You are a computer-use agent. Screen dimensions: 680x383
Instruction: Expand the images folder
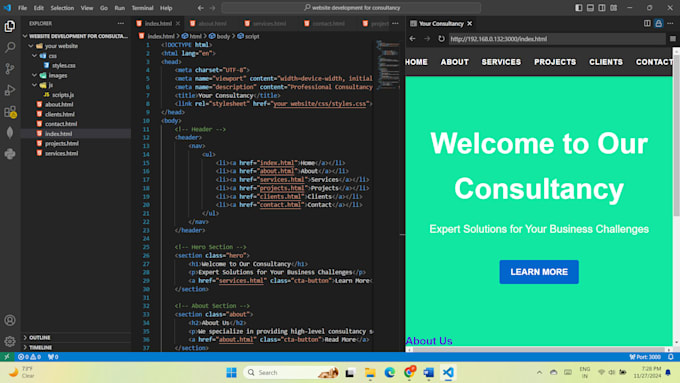click(x=76, y=75)
